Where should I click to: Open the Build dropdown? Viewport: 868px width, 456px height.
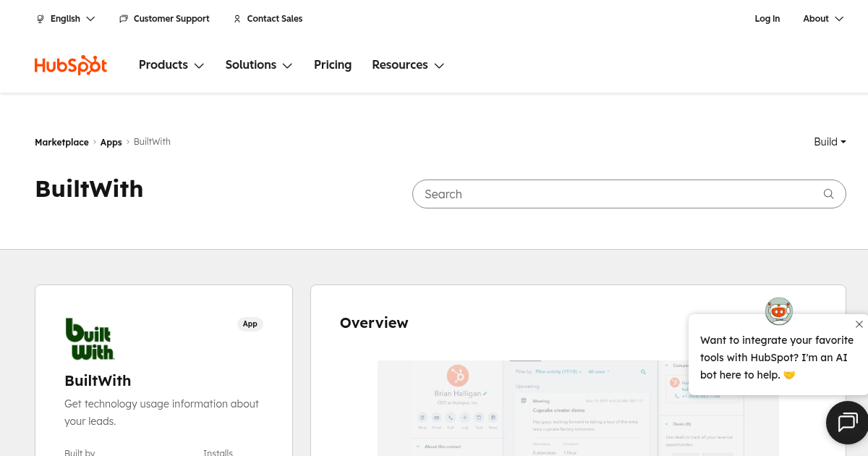point(830,142)
